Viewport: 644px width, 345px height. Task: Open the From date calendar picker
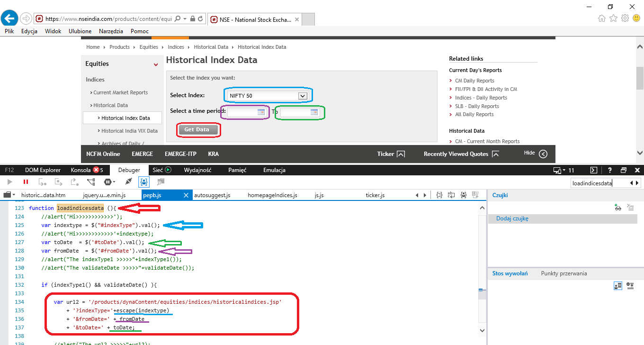(x=261, y=112)
